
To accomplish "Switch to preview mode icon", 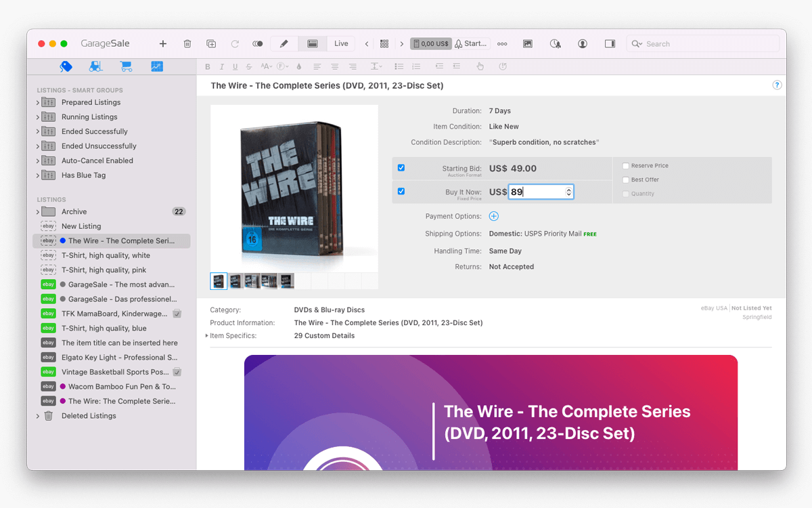I will click(313, 43).
